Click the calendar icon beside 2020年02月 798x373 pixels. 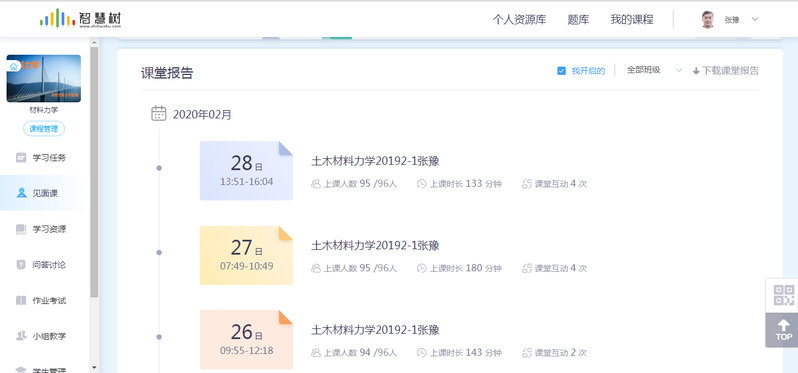click(x=159, y=113)
